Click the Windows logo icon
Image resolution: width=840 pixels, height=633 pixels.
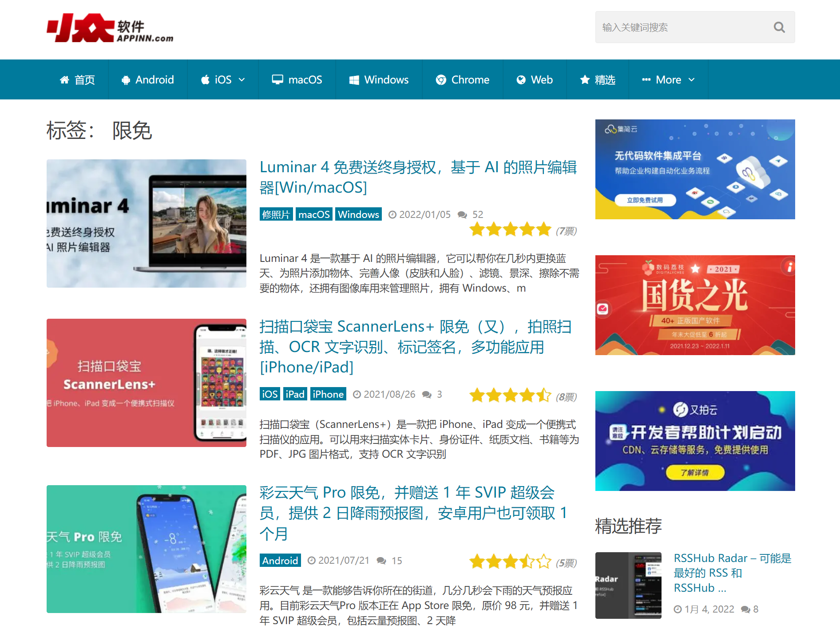coord(354,80)
